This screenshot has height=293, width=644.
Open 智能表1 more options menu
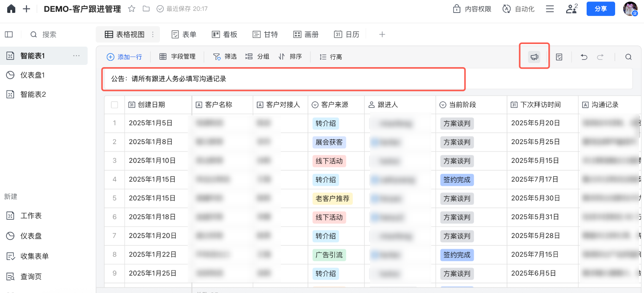coord(76,56)
